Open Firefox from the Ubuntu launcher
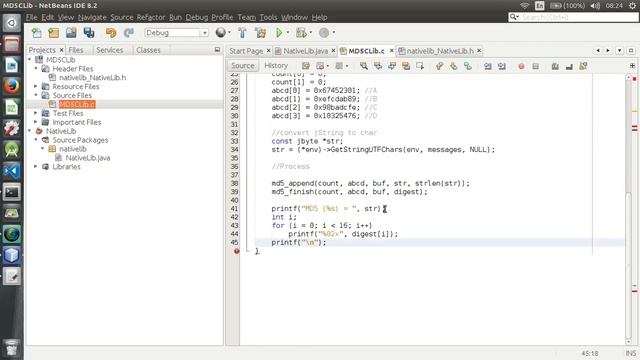The height and width of the screenshot is (360, 640). coord(11,86)
